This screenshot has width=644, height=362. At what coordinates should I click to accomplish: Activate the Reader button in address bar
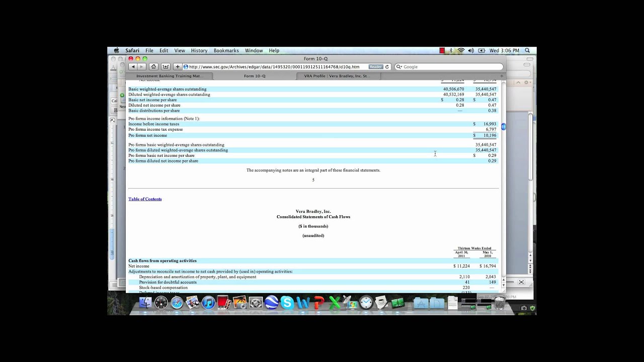coord(375,66)
